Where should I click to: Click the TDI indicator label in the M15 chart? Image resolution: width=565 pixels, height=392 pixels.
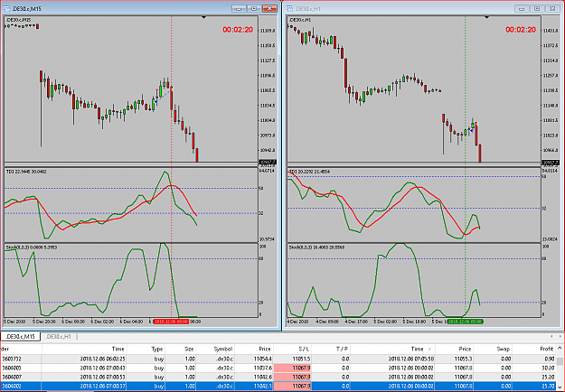click(x=26, y=172)
